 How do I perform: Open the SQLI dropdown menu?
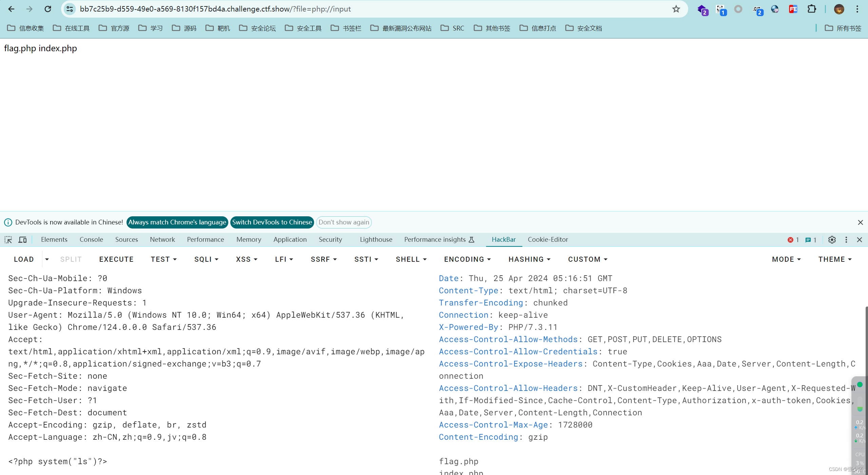206,259
